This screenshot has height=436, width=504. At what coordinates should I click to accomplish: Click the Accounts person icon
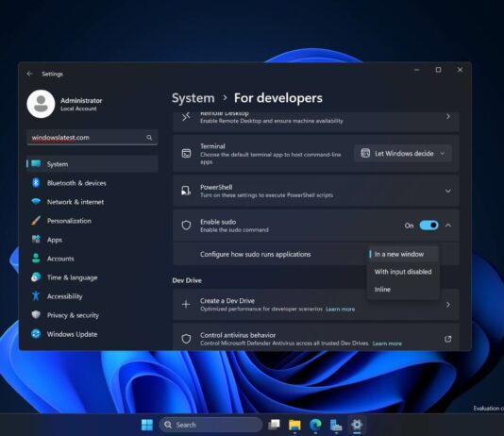[x=36, y=259]
